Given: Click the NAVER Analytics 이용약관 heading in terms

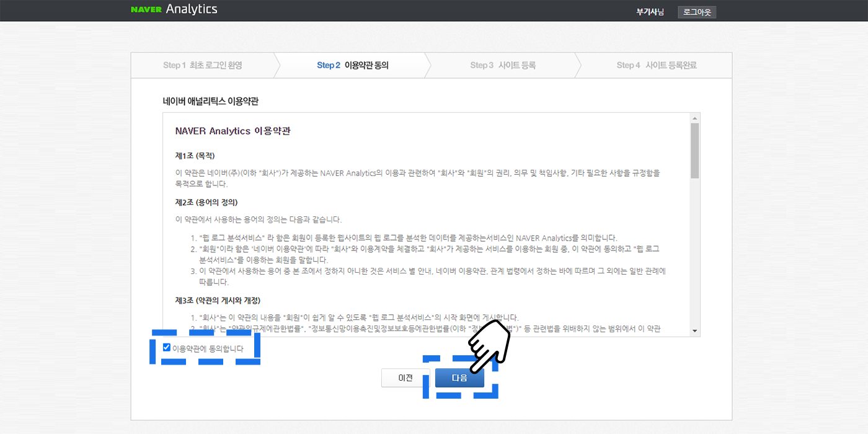Looking at the screenshot, I should [x=233, y=131].
